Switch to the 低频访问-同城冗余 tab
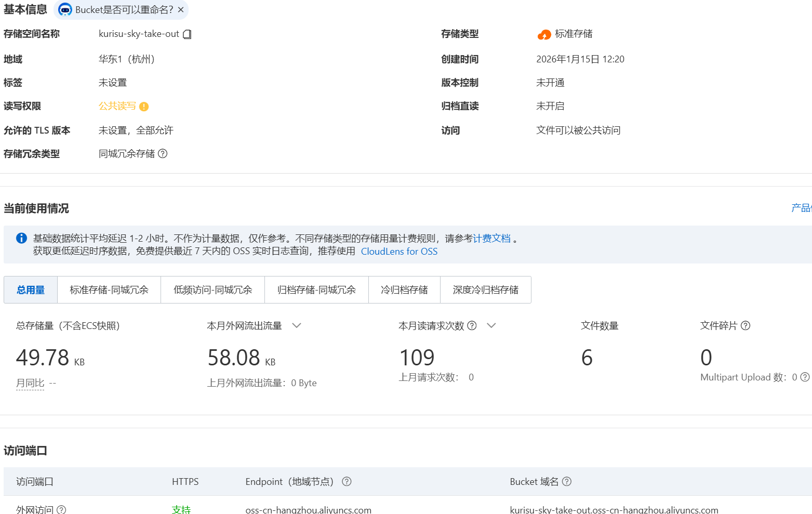This screenshot has height=514, width=812. 213,290
